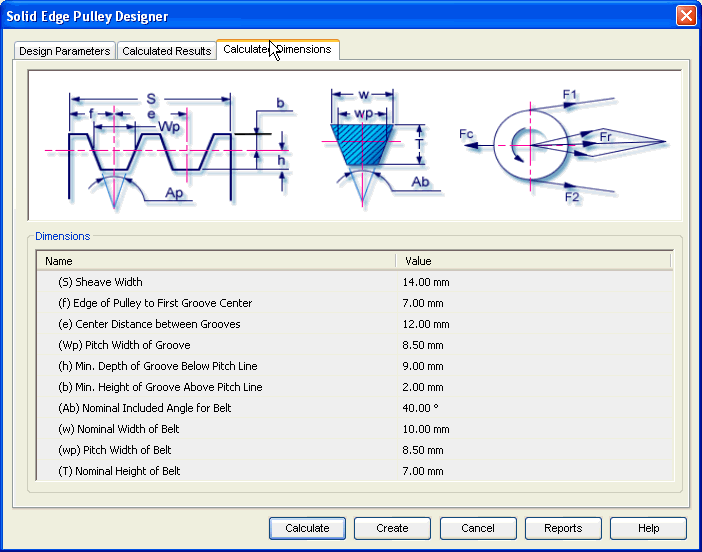Click the Name column header
This screenshot has width=702, height=552.
(x=215, y=261)
